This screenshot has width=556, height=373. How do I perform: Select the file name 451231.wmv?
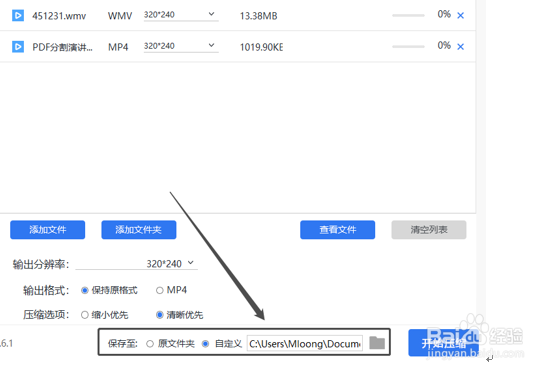point(59,16)
